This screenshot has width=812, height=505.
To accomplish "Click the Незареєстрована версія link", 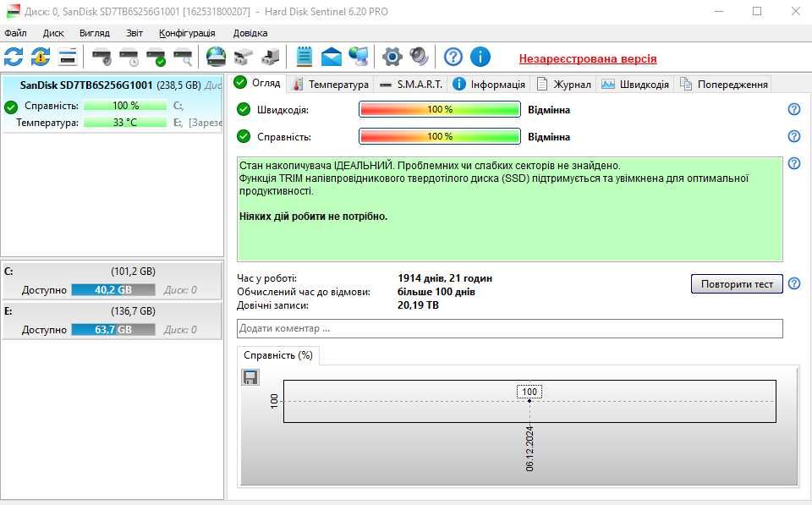I will [x=588, y=58].
